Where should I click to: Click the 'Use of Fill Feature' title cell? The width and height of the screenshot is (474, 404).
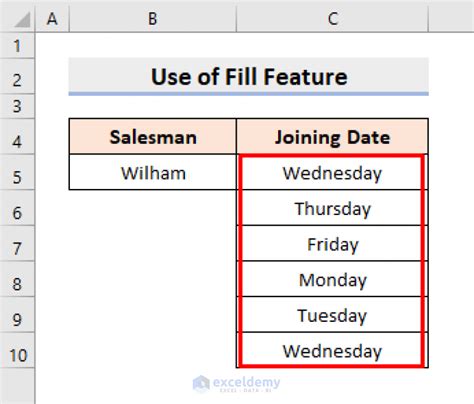click(x=249, y=76)
